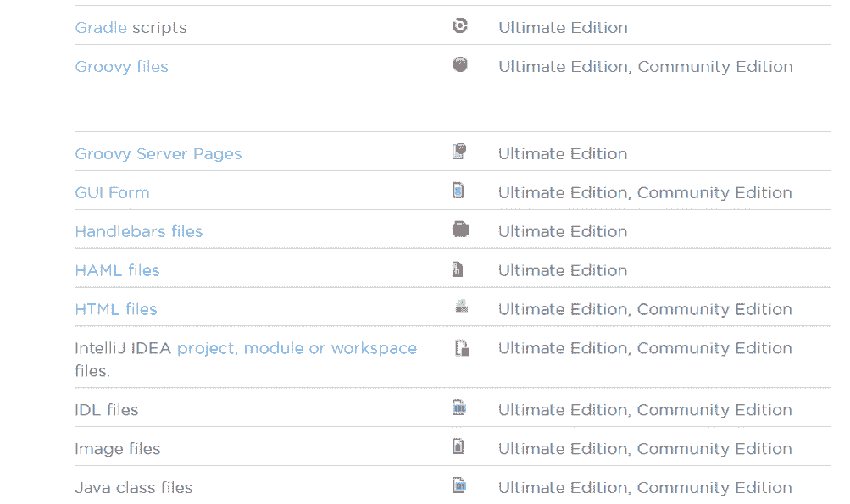This screenshot has height=504, width=850.
Task: Click the IDL files icon
Action: (459, 408)
